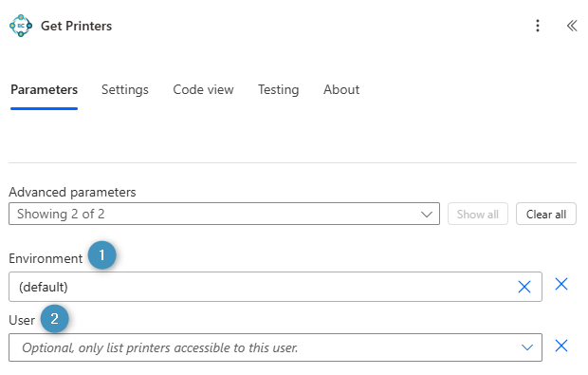The width and height of the screenshot is (588, 375).
Task: Click the User label
Action: pyautogui.click(x=22, y=320)
